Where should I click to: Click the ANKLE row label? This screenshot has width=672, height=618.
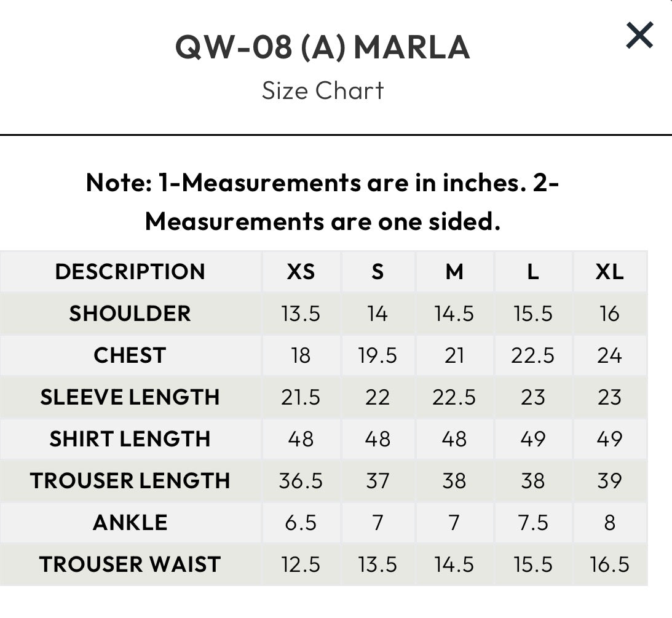coord(130,523)
